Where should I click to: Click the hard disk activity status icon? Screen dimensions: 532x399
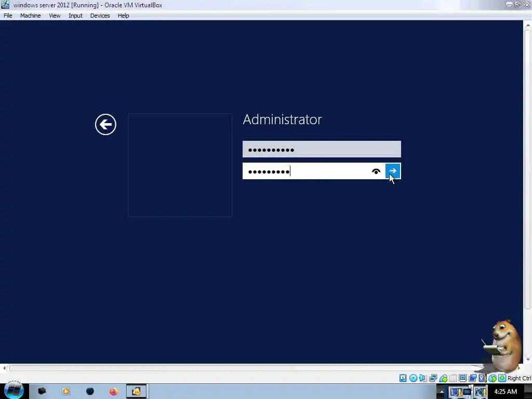click(403, 378)
